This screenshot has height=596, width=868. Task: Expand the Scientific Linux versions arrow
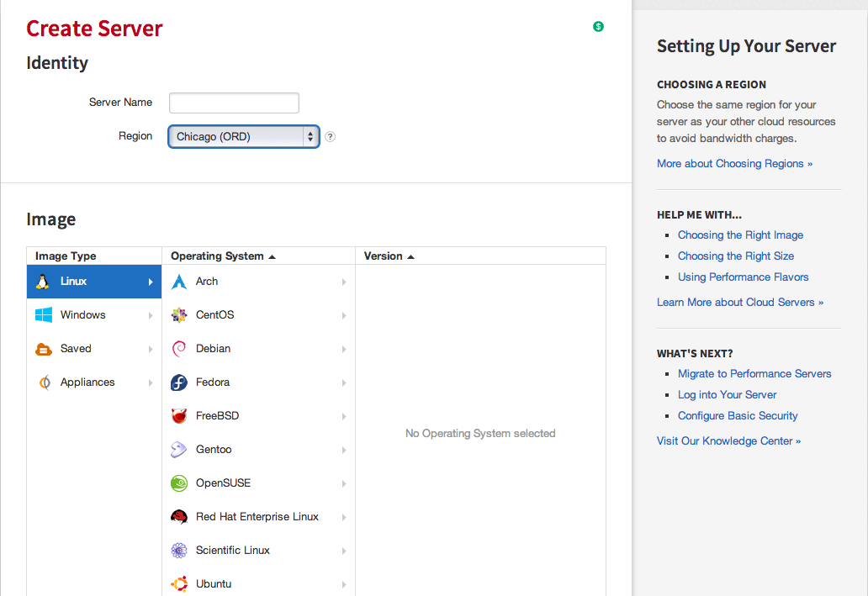(x=344, y=551)
